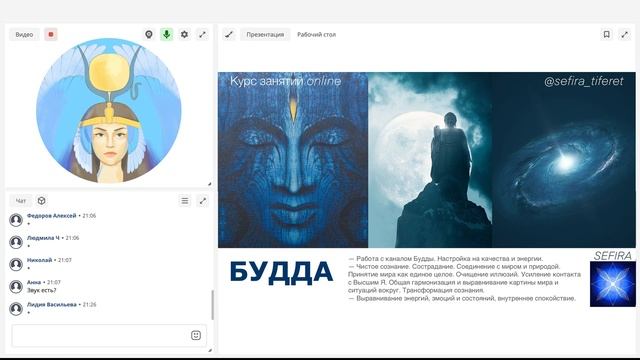Select the name Николай in chat
Image resolution: width=640 pixels, height=360 pixels.
[x=39, y=260]
